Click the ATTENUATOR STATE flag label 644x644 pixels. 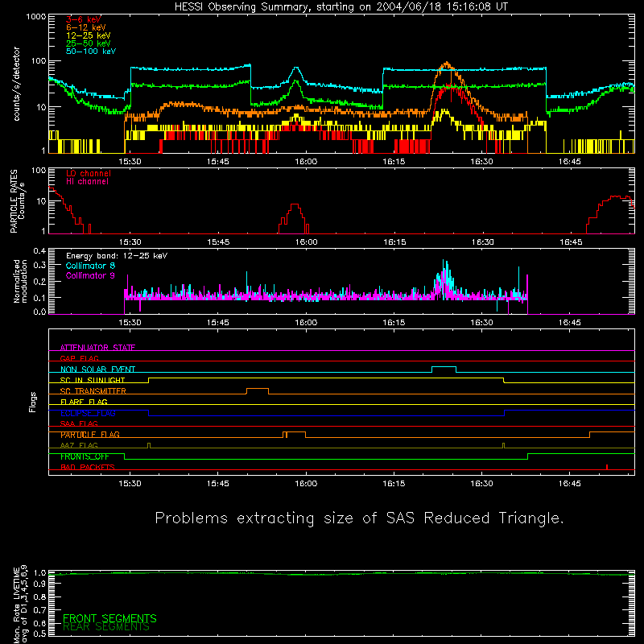[x=97, y=348]
